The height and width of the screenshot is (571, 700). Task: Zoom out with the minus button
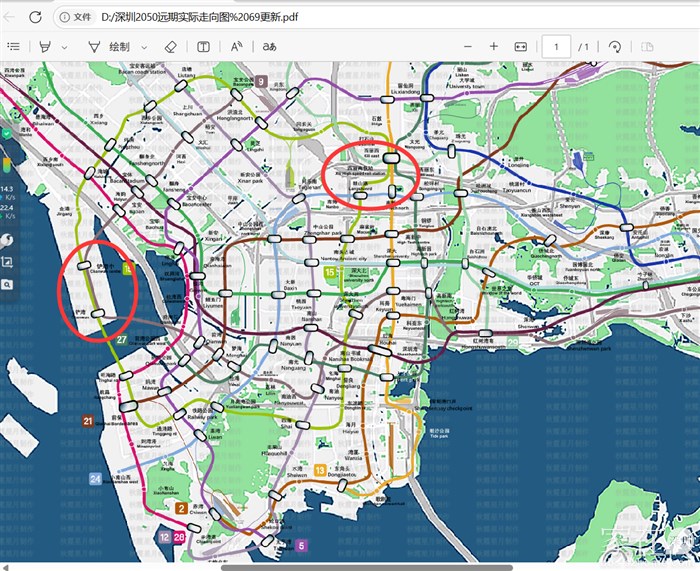[x=467, y=47]
